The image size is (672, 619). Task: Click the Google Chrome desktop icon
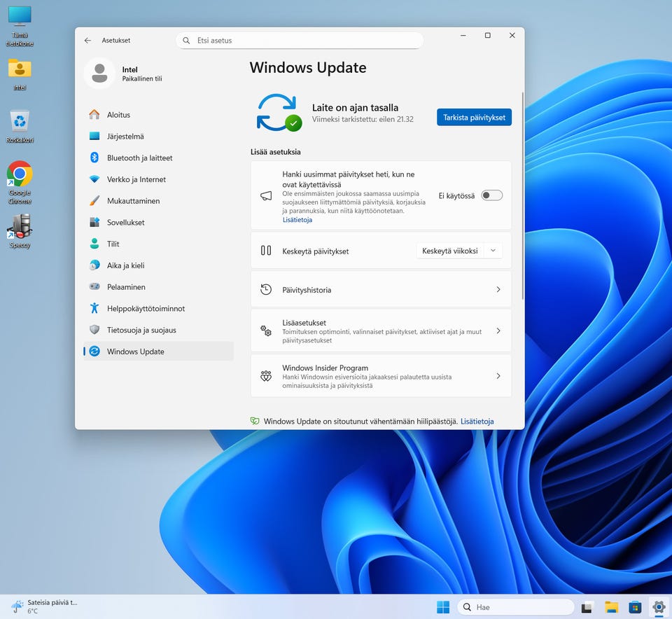coord(20,175)
